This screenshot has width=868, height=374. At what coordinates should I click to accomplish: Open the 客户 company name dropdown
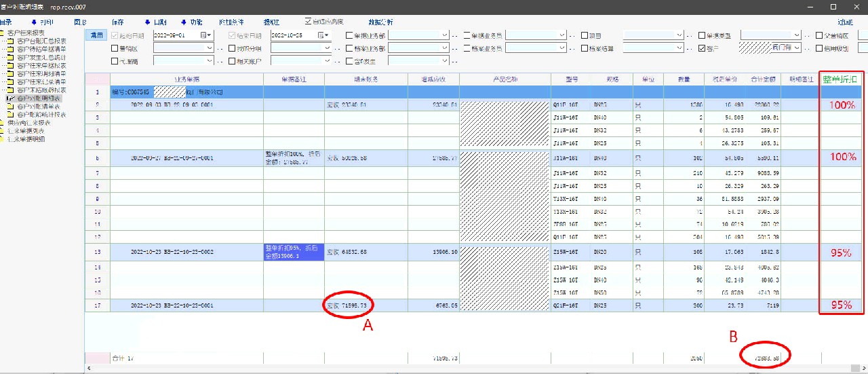[x=797, y=48]
